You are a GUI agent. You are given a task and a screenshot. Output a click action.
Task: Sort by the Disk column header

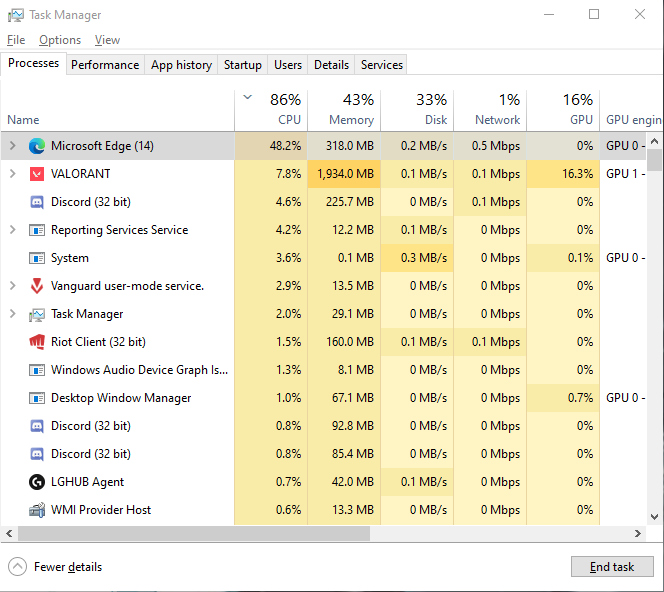pyautogui.click(x=417, y=110)
